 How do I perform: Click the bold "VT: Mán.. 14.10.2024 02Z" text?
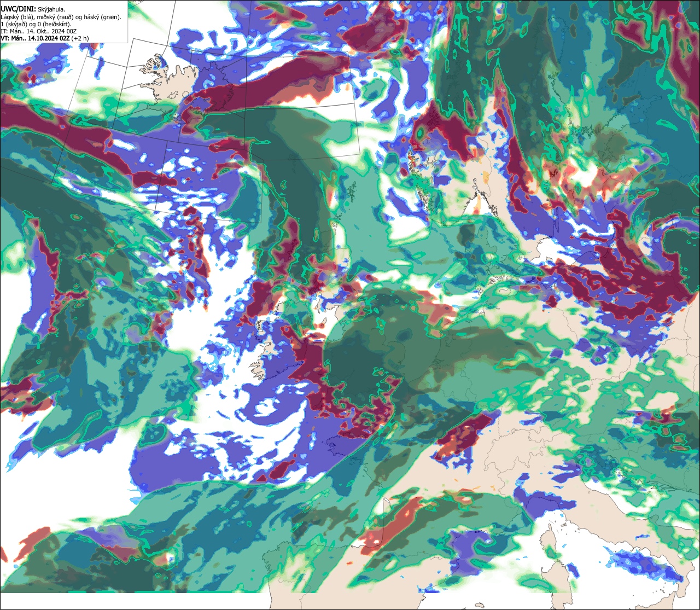click(x=35, y=38)
